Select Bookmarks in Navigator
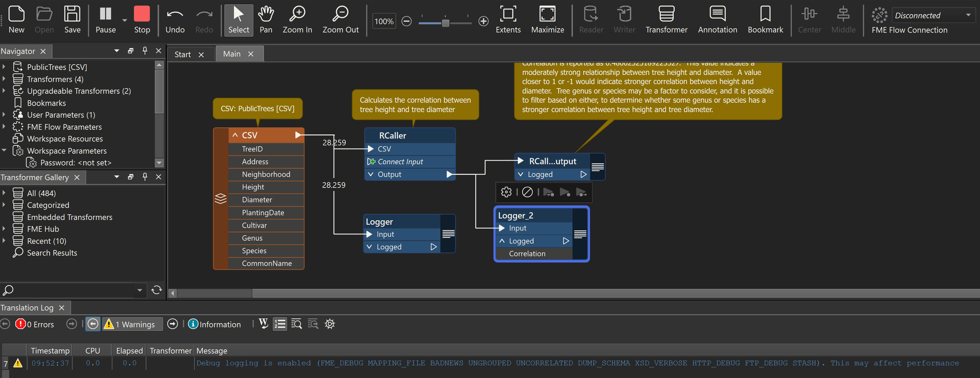The height and width of the screenshot is (378, 980). tap(46, 103)
